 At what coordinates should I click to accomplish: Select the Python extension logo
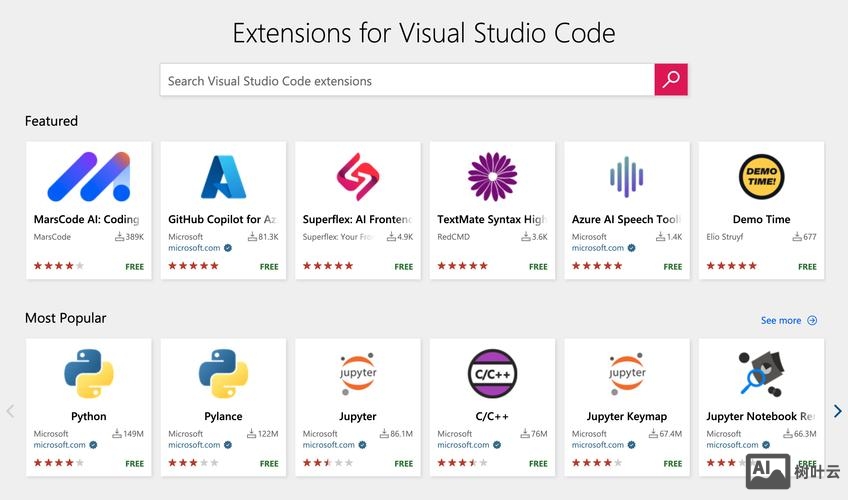[88, 374]
